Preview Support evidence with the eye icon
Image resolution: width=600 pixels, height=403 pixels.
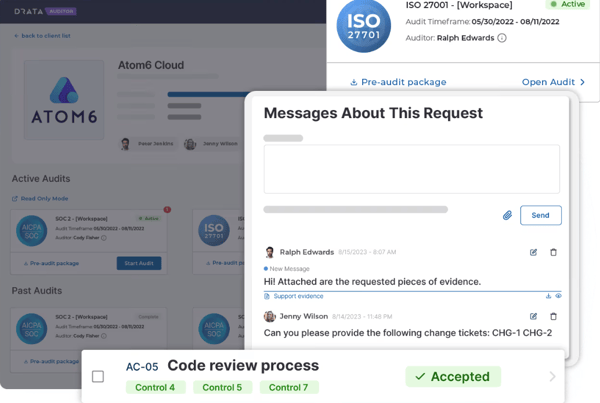558,296
